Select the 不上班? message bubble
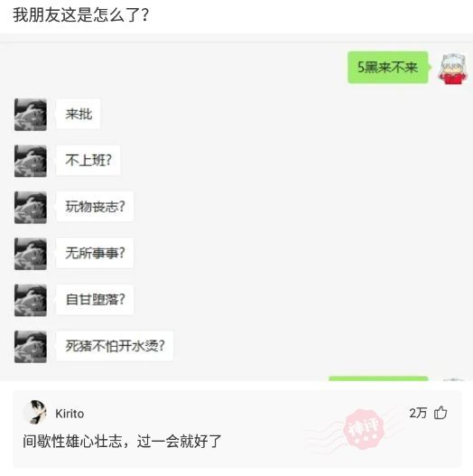473x476 pixels. [x=88, y=160]
